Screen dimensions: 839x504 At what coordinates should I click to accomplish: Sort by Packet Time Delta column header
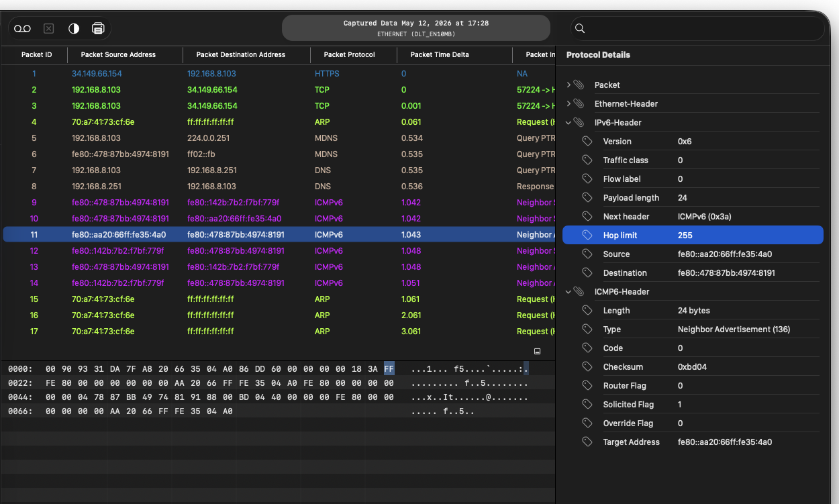(x=440, y=54)
